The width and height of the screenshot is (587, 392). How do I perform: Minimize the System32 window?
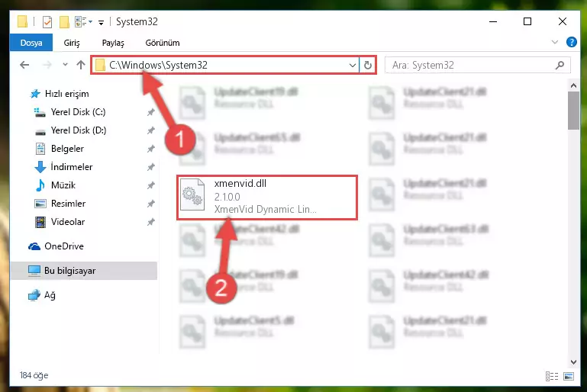click(493, 21)
